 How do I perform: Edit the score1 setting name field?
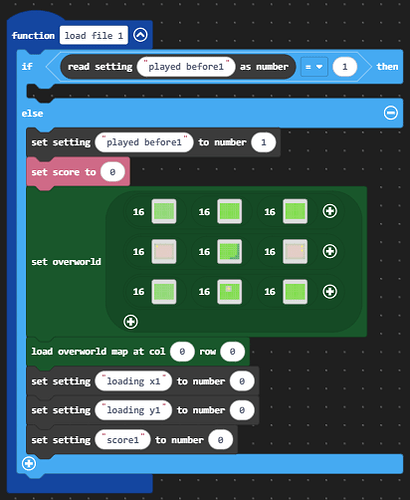point(123,440)
